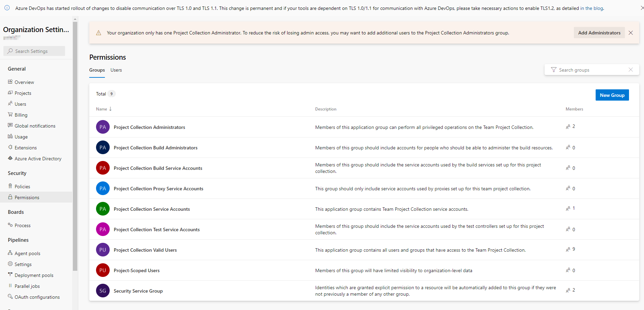Viewport: 644px width, 310px height.
Task: Open Azure Active Directory settings
Action: coord(38,159)
